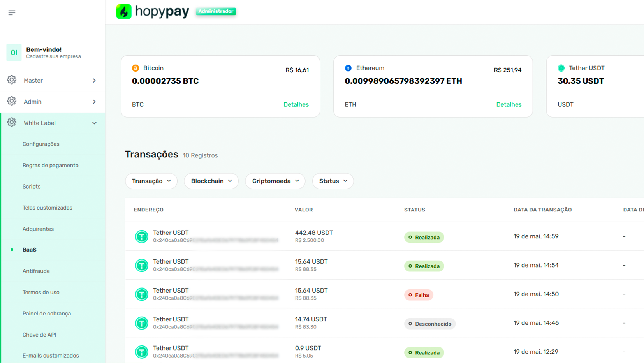Expand the Admin menu chevron

click(94, 102)
